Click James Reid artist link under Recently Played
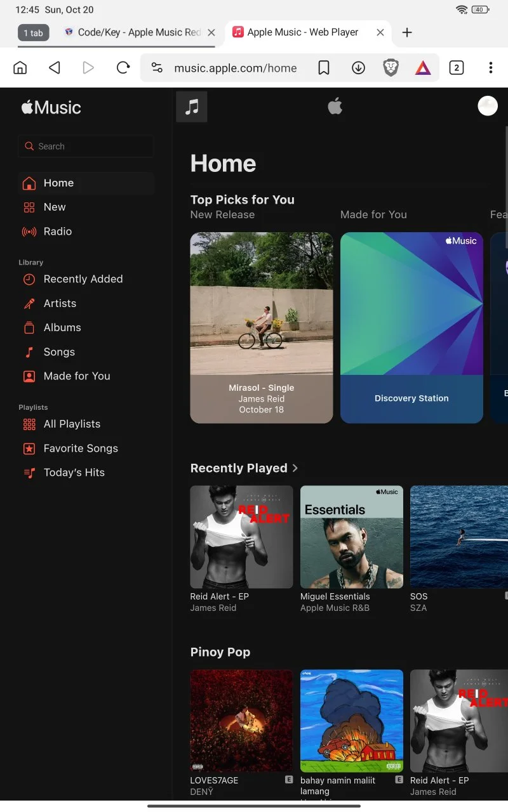 click(x=213, y=608)
